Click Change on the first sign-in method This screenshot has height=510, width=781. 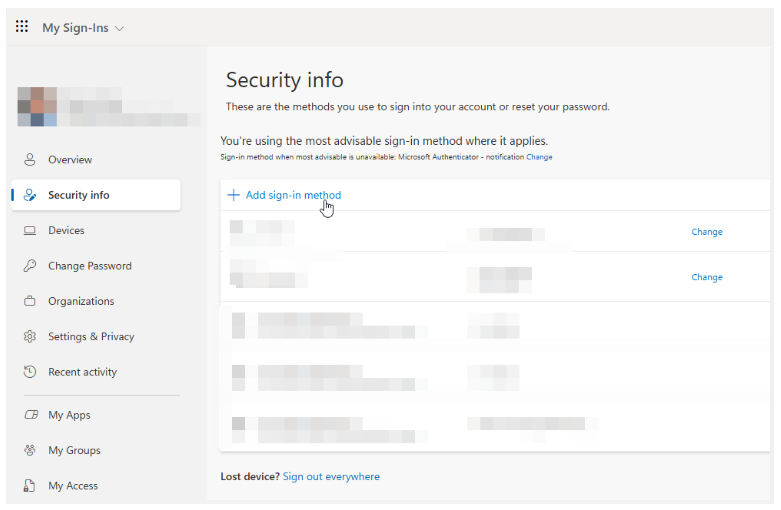click(706, 232)
